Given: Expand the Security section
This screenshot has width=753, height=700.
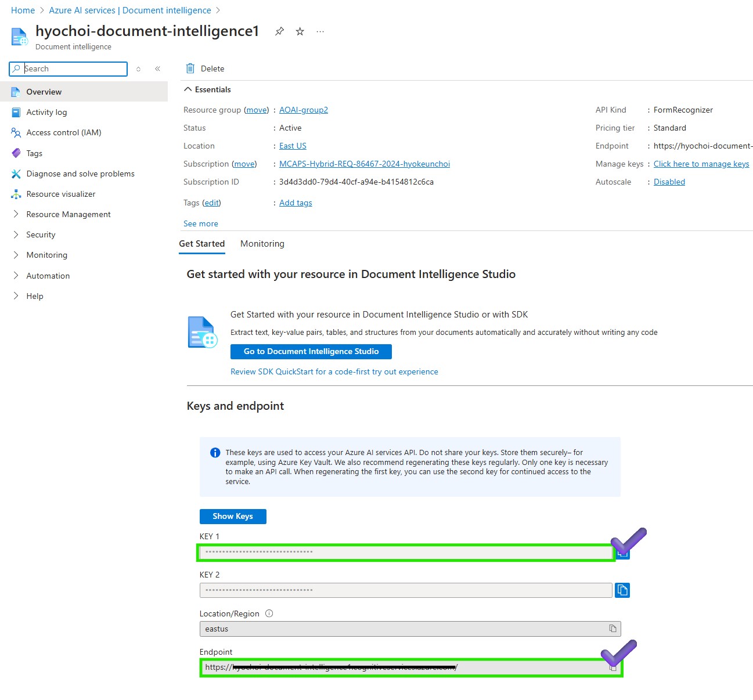Looking at the screenshot, I should 16,234.
